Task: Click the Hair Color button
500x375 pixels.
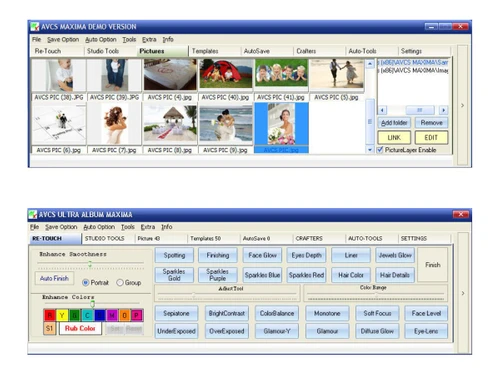Action: click(x=351, y=275)
